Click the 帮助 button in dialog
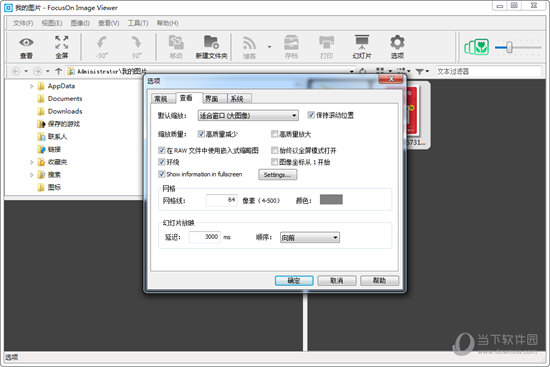Viewport: 550px width, 367px height. pos(380,280)
